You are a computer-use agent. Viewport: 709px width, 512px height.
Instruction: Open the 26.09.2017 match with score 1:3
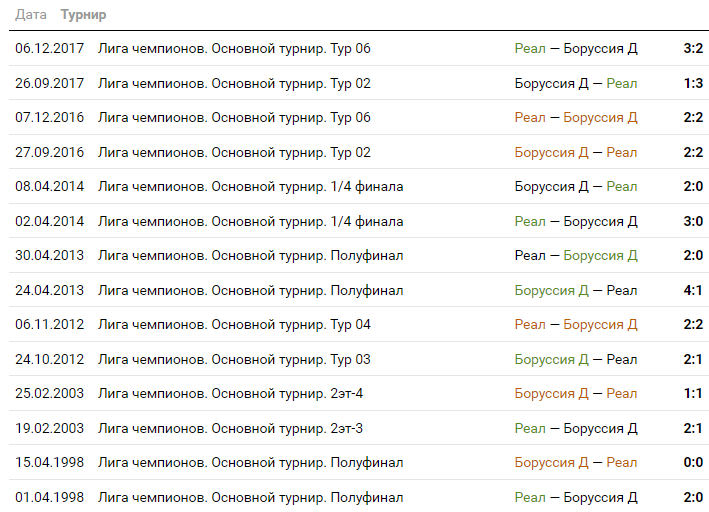[576, 83]
